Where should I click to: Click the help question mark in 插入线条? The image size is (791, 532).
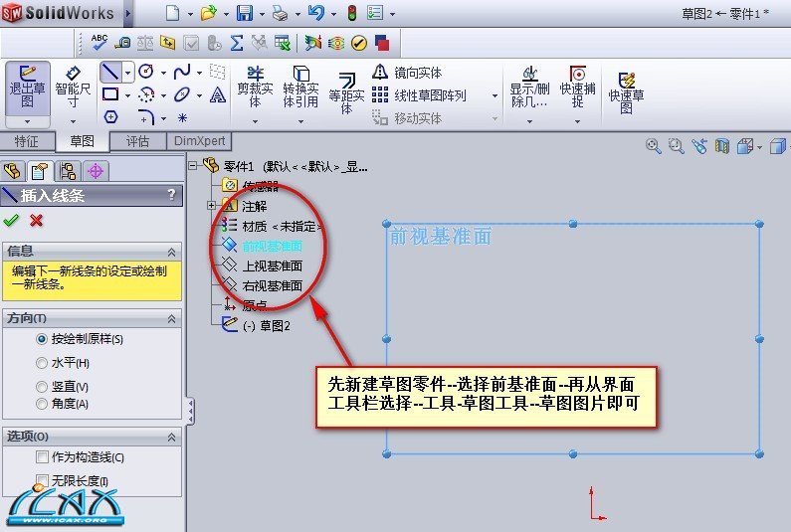[x=171, y=194]
